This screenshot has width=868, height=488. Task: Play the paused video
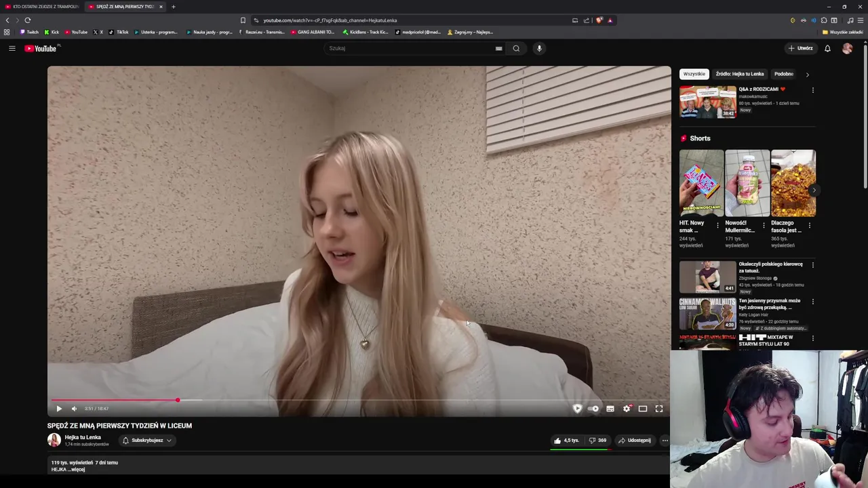click(59, 409)
